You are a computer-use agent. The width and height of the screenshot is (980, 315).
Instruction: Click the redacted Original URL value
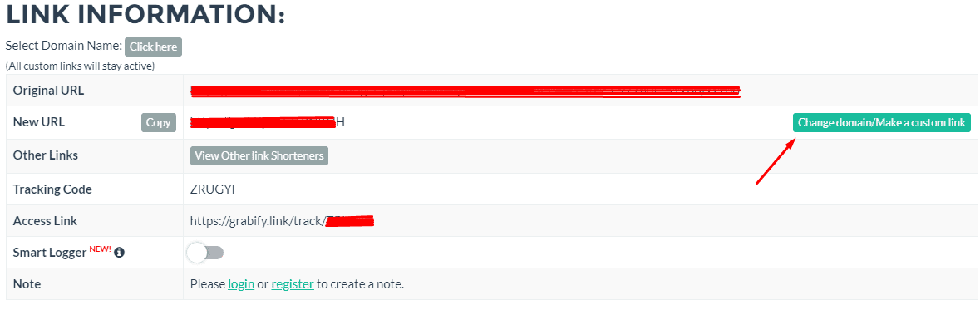point(465,91)
